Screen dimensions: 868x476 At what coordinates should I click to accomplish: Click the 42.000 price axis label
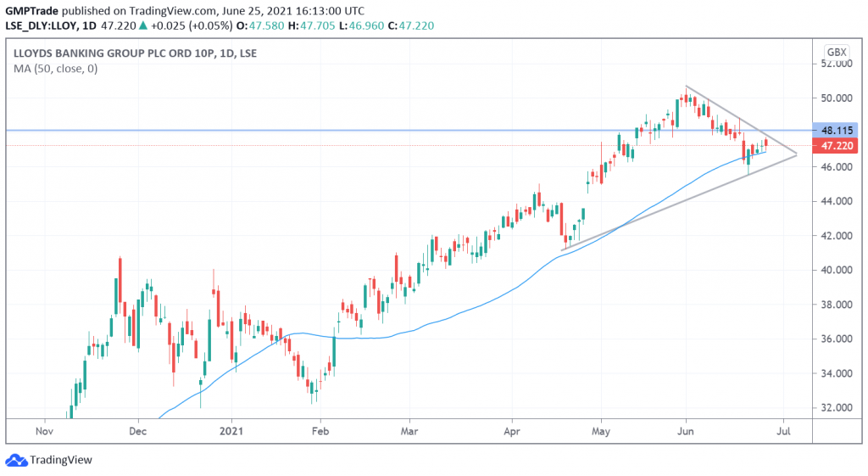pyautogui.click(x=837, y=236)
